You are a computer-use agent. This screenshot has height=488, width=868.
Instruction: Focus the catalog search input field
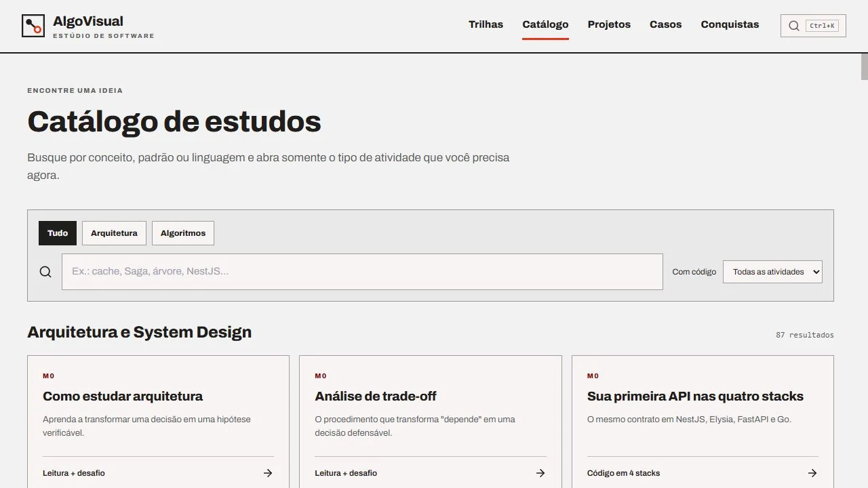coord(362,272)
